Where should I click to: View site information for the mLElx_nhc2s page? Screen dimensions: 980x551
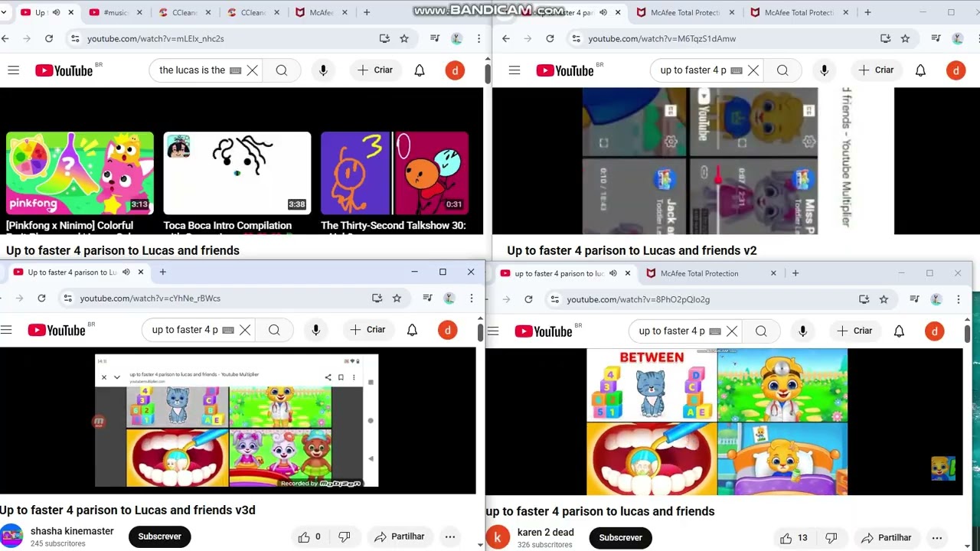(x=74, y=38)
